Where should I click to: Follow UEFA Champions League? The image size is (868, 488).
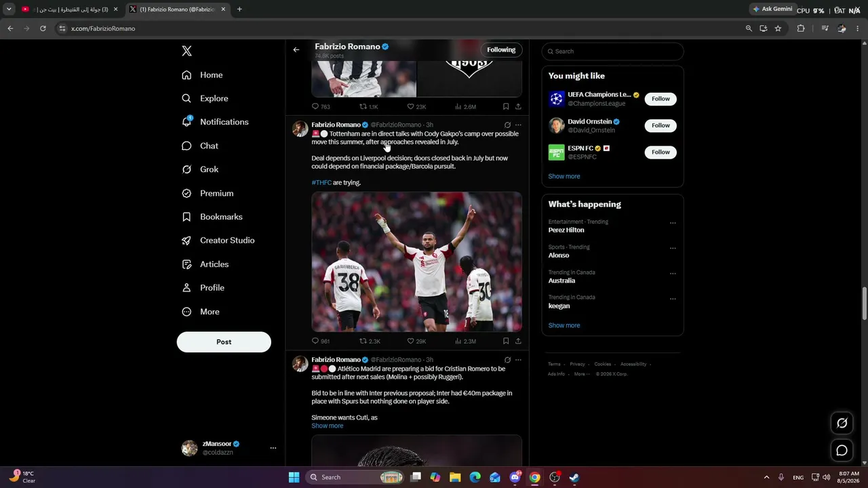pyautogui.click(x=660, y=99)
